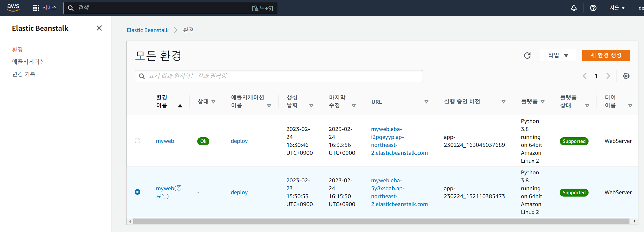
Task: Open the myweb(종료됨) environment link
Action: 169,192
